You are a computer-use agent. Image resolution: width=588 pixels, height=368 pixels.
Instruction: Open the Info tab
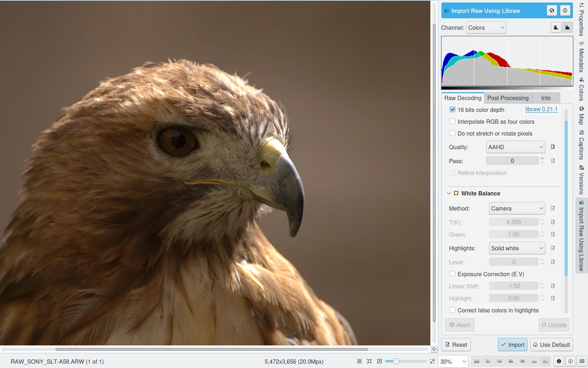coord(546,98)
